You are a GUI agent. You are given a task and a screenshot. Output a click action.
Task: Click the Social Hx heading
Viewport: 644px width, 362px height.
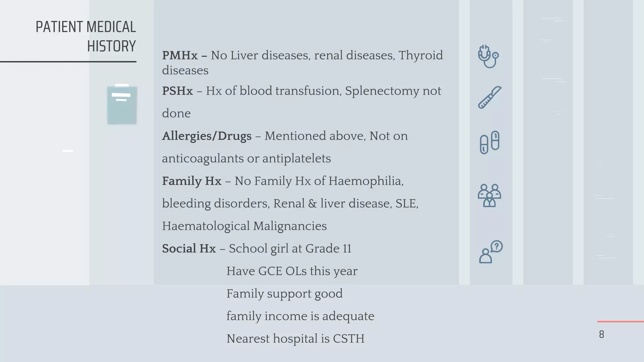pyautogui.click(x=189, y=249)
